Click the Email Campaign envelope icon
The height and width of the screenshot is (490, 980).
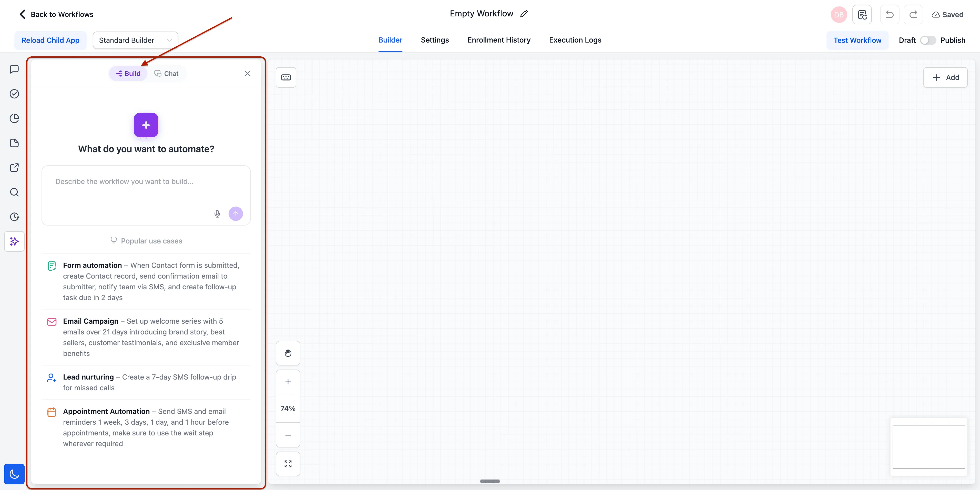(52, 322)
